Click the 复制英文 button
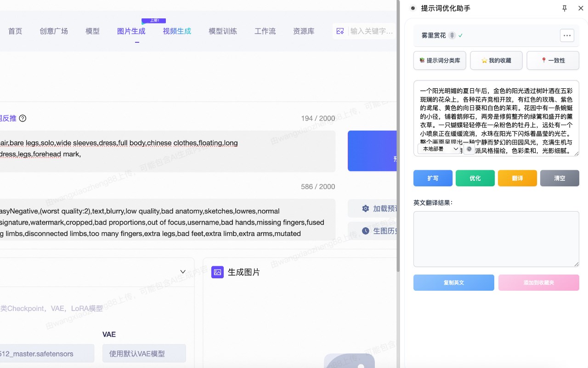This screenshot has height=368, width=588. click(454, 282)
